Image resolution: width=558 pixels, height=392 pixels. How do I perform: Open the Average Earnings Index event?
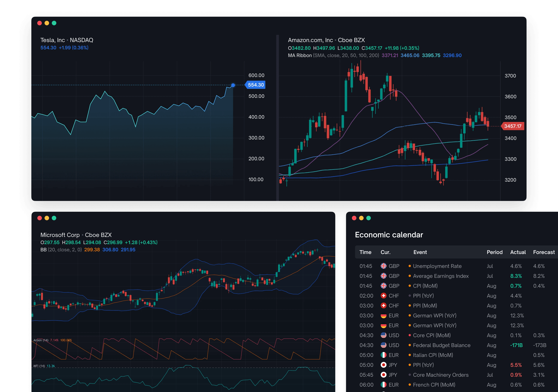pyautogui.click(x=441, y=276)
